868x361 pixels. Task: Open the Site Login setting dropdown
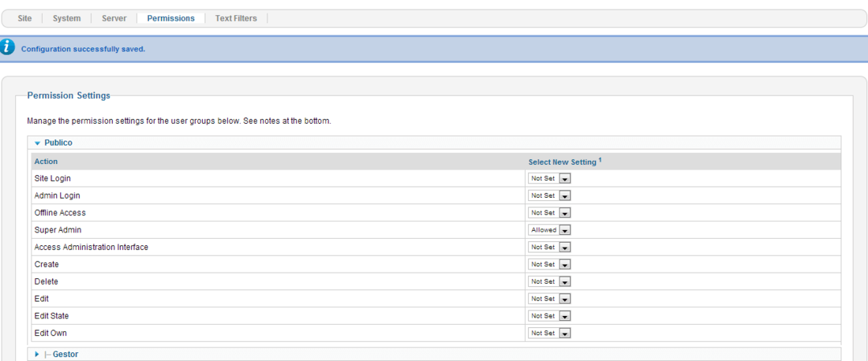[x=549, y=179]
